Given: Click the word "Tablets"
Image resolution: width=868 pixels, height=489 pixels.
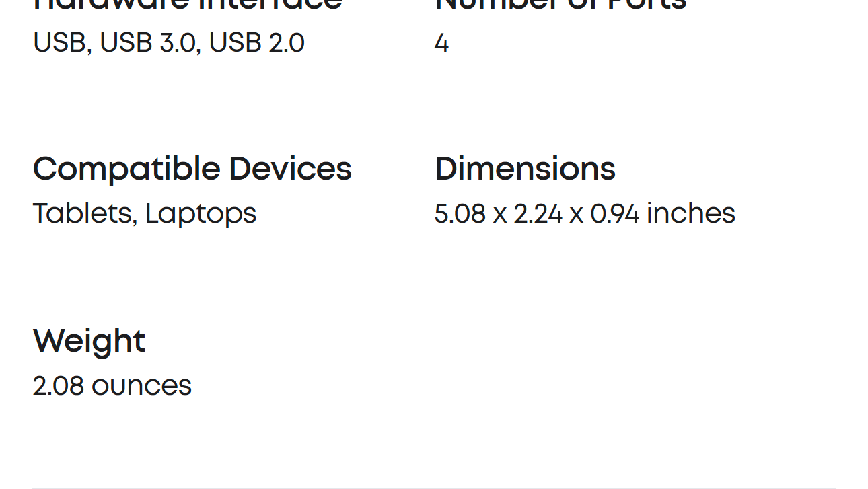Looking at the screenshot, I should point(85,213).
